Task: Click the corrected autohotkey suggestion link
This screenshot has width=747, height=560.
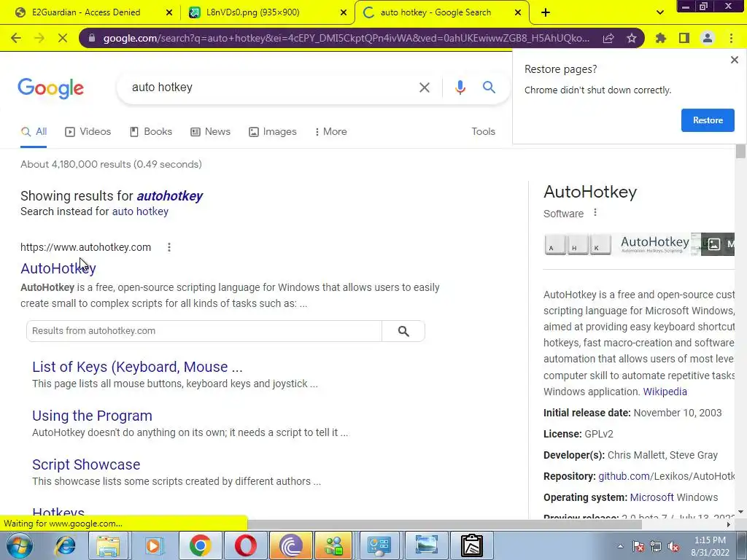Action: (169, 196)
